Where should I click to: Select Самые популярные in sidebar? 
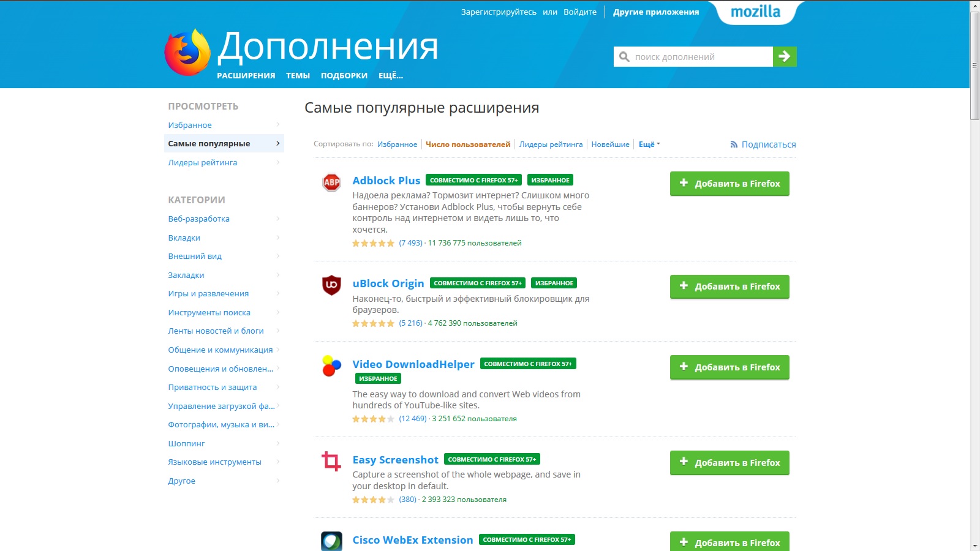[x=224, y=143]
